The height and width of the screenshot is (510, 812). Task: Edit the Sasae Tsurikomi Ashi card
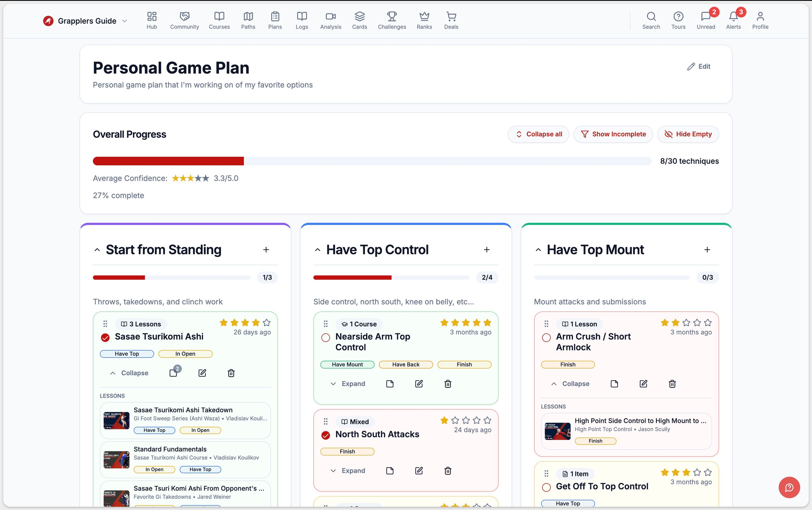point(202,373)
